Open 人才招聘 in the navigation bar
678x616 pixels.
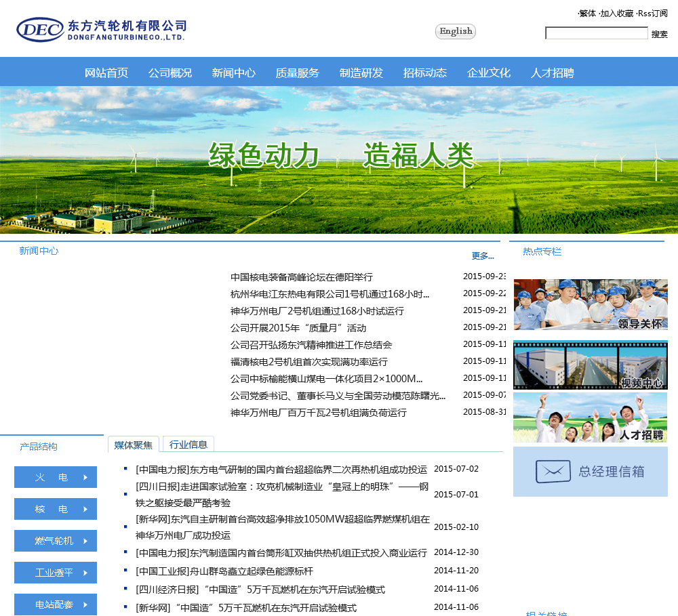pyautogui.click(x=552, y=73)
